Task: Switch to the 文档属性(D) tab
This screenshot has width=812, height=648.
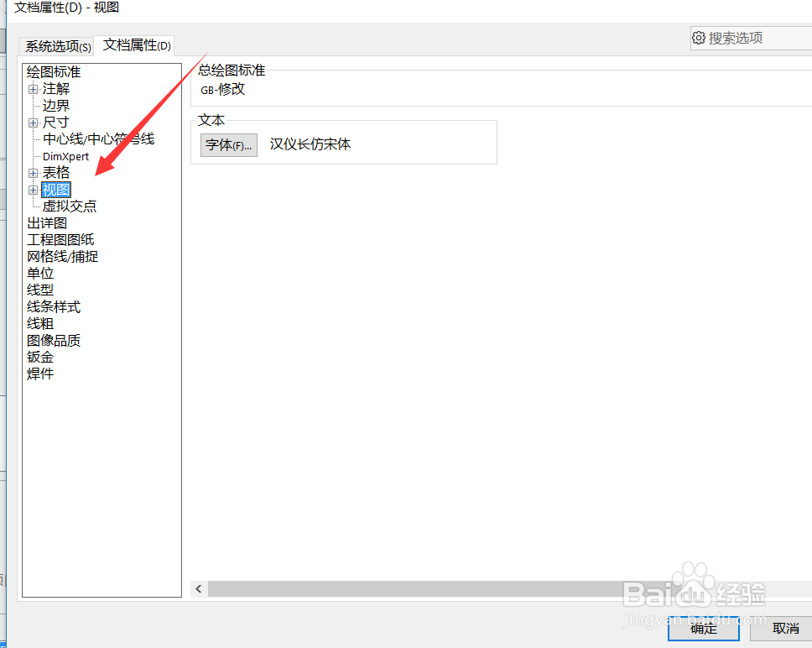Action: click(137, 45)
